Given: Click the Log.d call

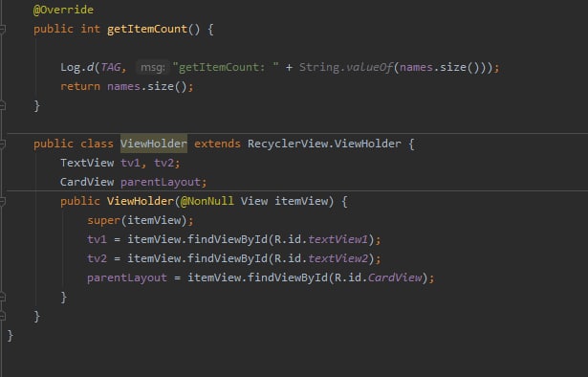Looking at the screenshot, I should click(76, 67).
